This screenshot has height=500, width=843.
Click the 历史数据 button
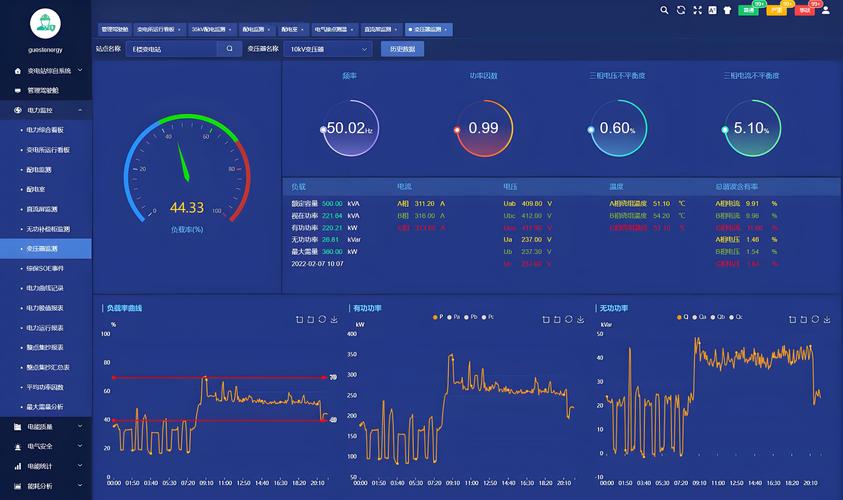point(403,48)
